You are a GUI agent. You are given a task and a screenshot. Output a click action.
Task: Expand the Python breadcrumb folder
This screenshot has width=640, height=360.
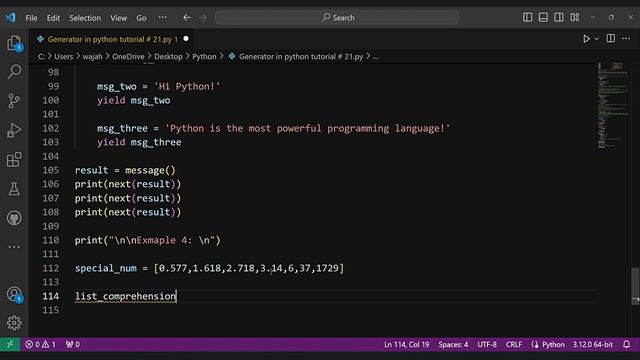(x=204, y=57)
